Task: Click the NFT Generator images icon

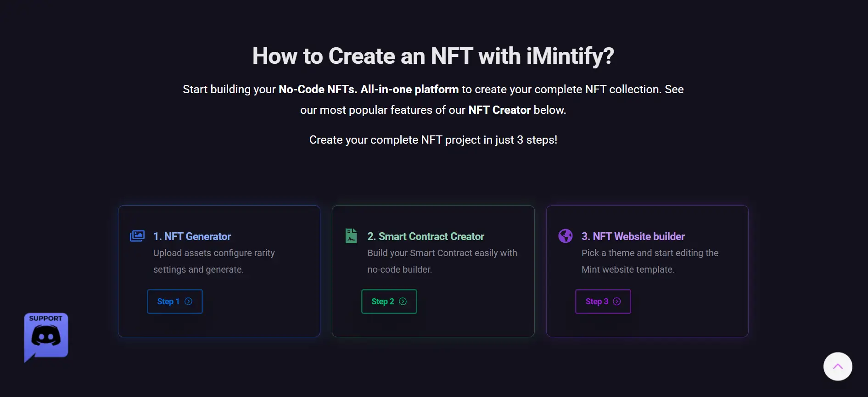Action: pos(137,236)
